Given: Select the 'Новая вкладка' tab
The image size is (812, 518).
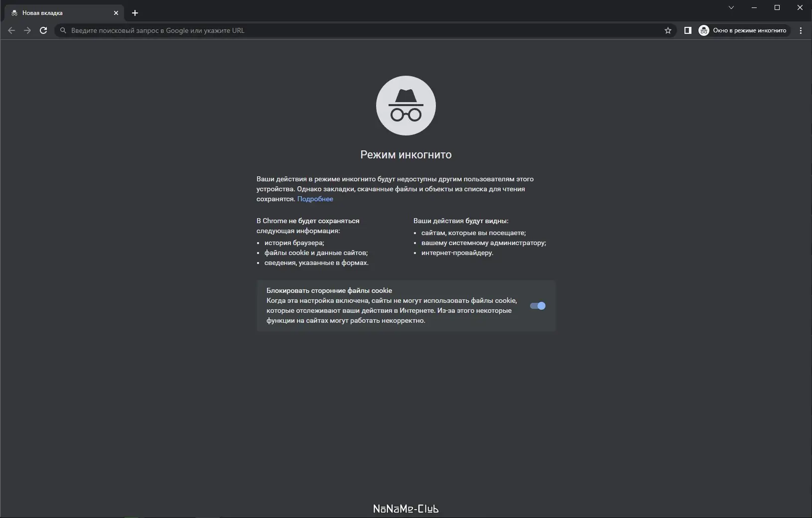Looking at the screenshot, I should click(64, 13).
